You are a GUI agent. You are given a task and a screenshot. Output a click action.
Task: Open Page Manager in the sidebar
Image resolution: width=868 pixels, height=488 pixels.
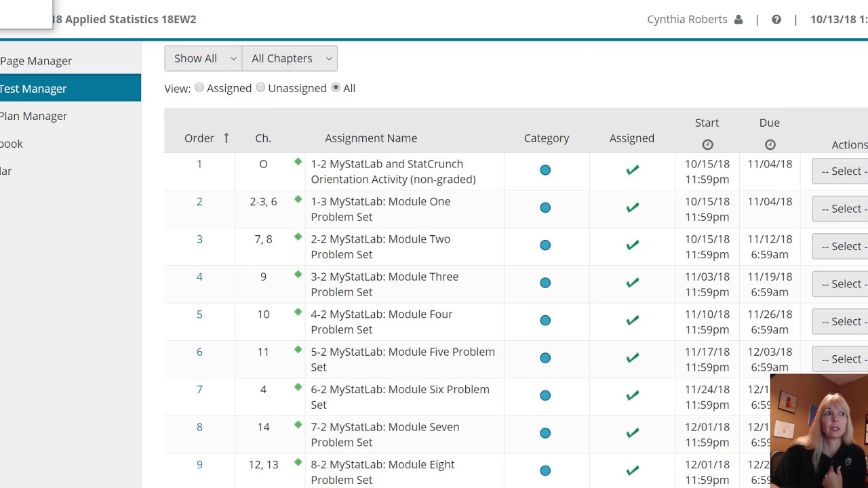[36, 61]
